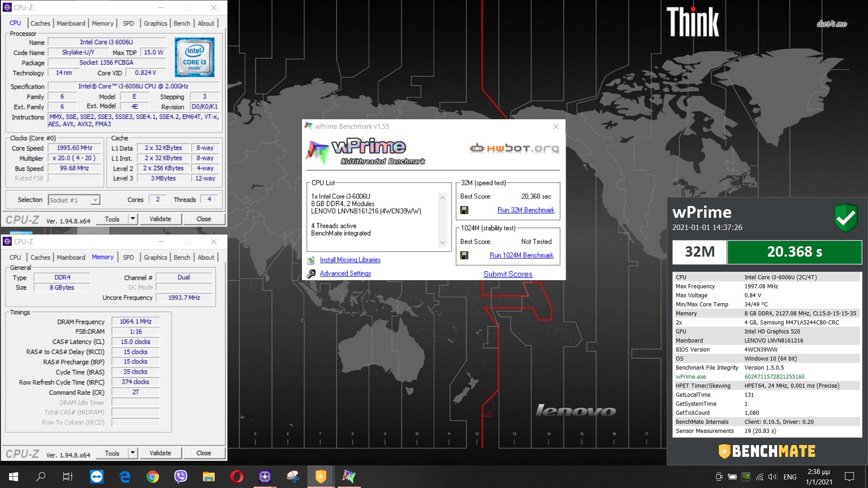Viewport: 868px width, 488px height.
Task: Click the battery status tray icon
Action: pyautogui.click(x=732, y=477)
